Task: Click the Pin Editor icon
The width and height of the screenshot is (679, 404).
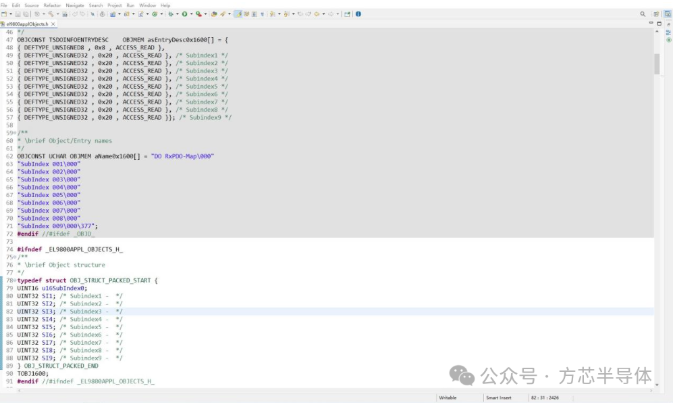Action: point(347,14)
